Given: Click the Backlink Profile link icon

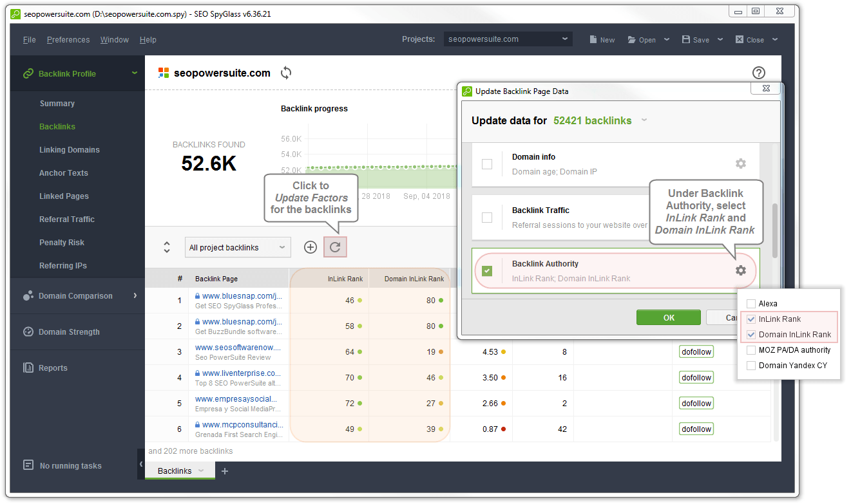Looking at the screenshot, I should coord(28,73).
